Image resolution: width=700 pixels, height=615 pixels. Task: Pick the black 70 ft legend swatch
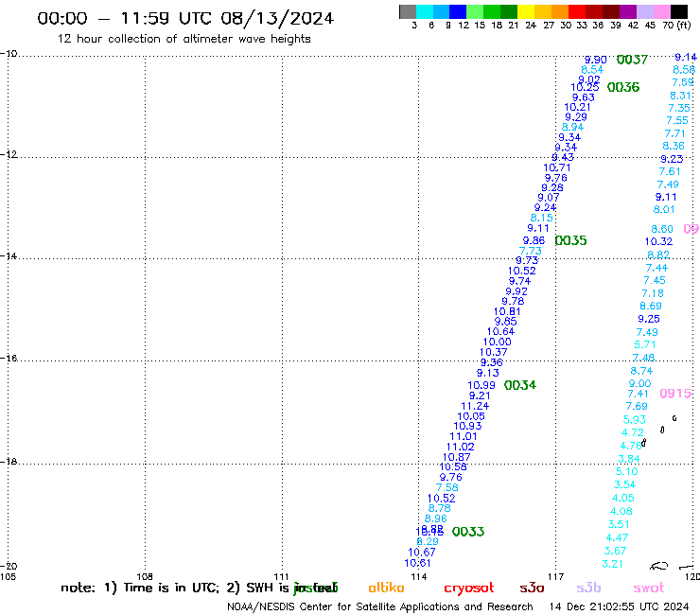678,11
